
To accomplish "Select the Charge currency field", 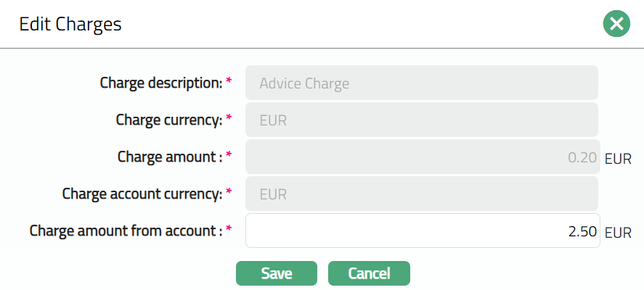I will [421, 120].
